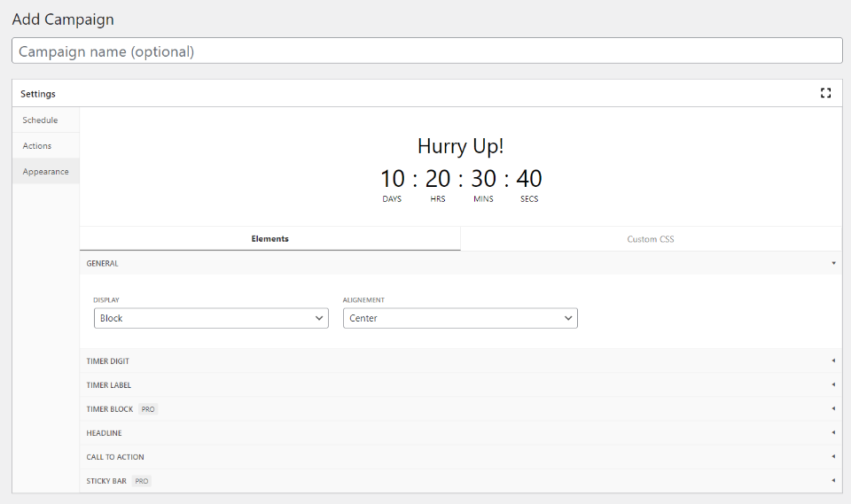Expand the STICKY BAR section
The image size is (851, 504).
coord(461,481)
